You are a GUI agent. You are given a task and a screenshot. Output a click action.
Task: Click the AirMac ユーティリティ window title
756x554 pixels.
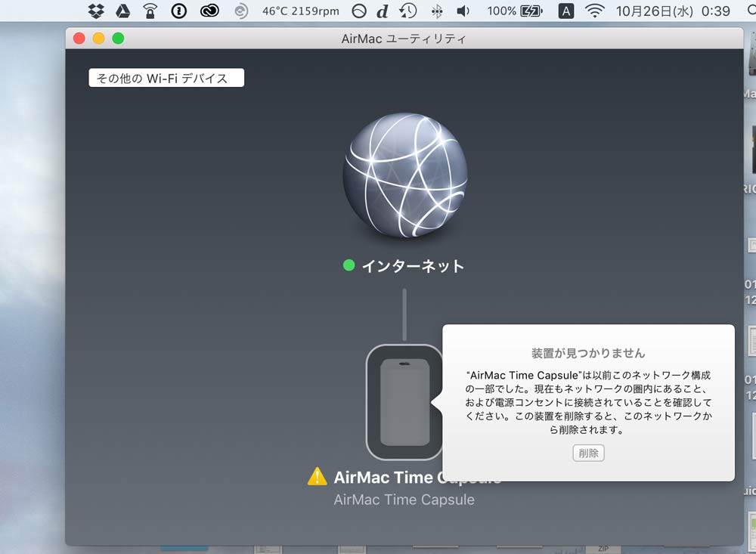click(404, 39)
